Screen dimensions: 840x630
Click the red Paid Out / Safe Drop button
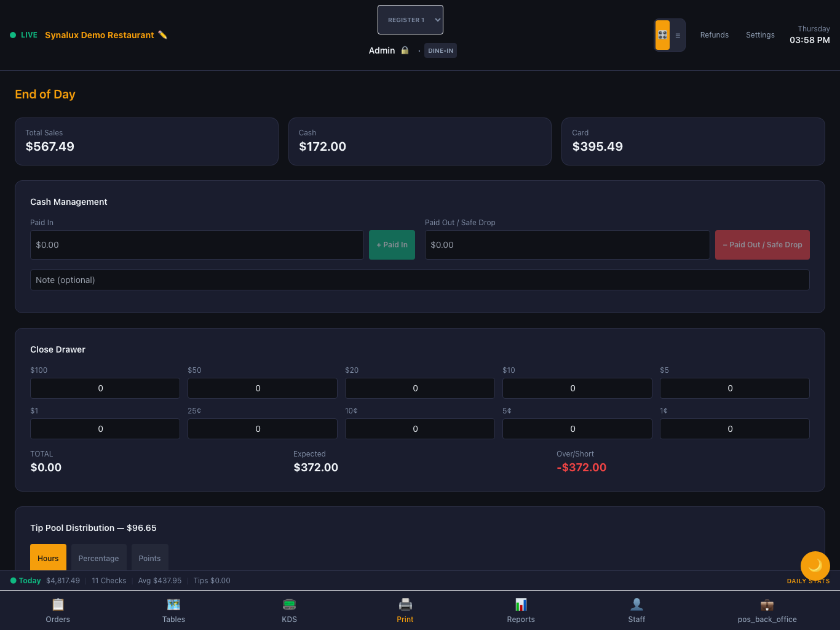click(762, 245)
